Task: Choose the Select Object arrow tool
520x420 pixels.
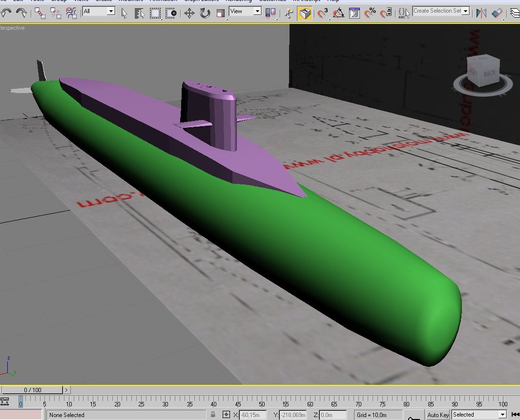Action: coord(124,13)
